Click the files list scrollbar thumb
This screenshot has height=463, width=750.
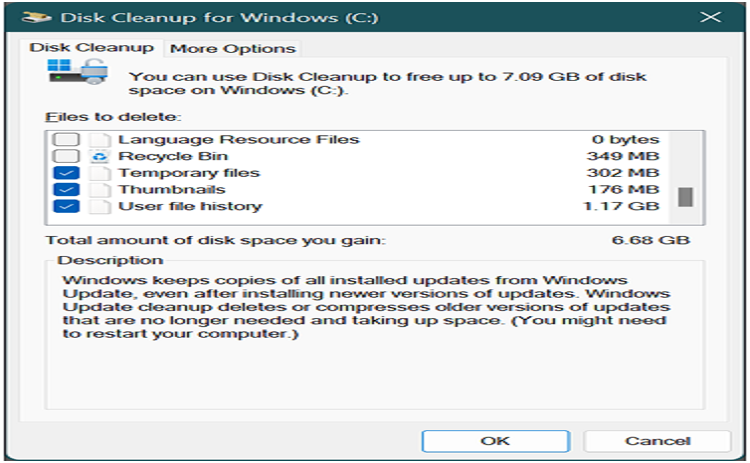(x=685, y=197)
